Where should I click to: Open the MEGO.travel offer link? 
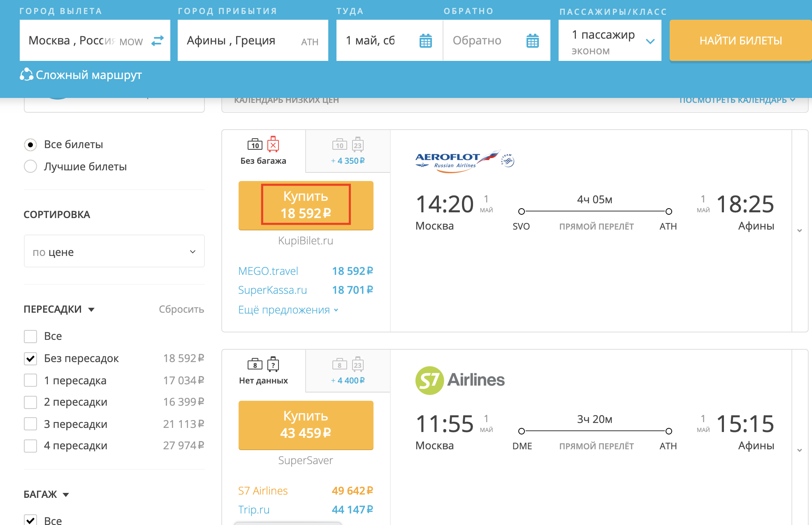(268, 271)
